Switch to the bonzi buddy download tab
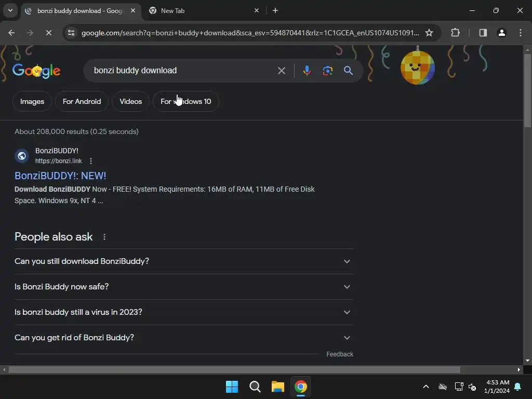This screenshot has width=532, height=399. coord(81,11)
